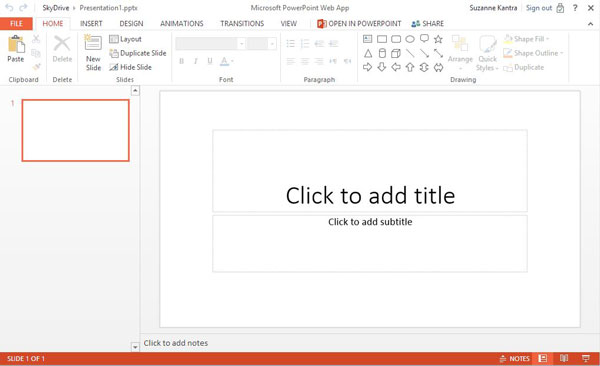Align text right
This screenshot has width=600, height=366.
319,61
